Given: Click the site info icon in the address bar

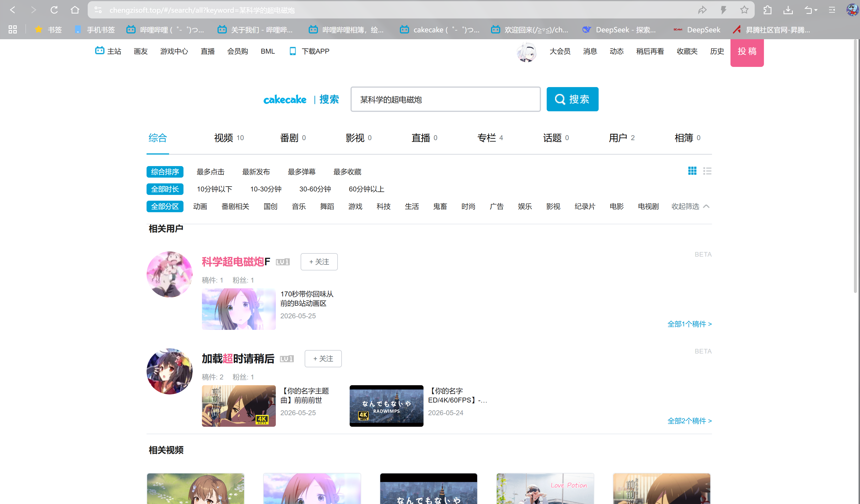Looking at the screenshot, I should click(98, 10).
